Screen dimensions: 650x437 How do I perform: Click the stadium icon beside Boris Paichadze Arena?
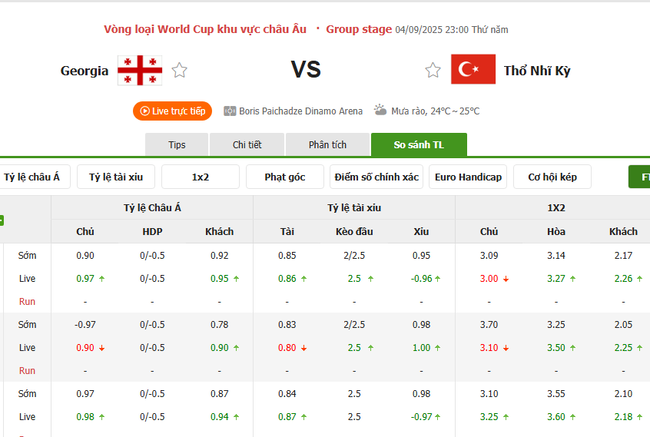(x=230, y=111)
